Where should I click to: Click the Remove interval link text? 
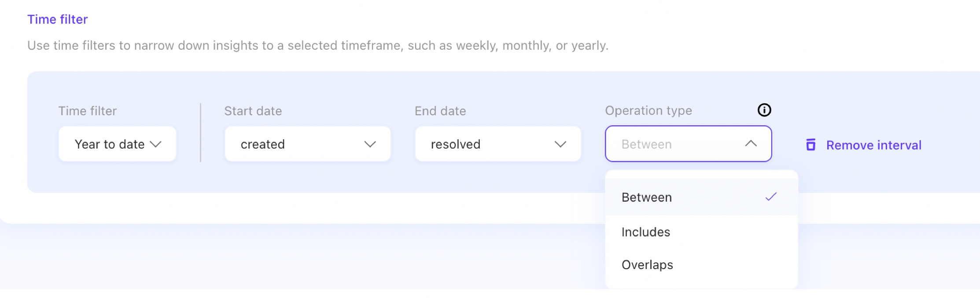pyautogui.click(x=873, y=145)
